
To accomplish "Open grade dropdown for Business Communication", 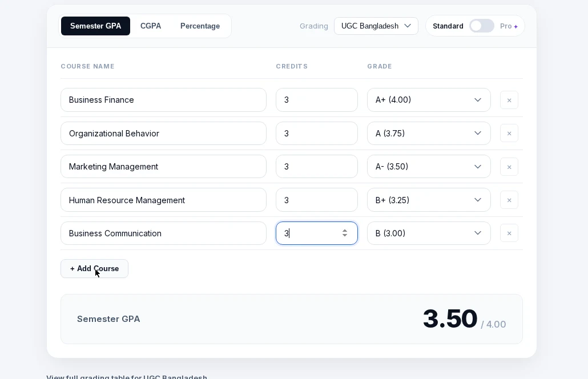I will tap(429, 233).
